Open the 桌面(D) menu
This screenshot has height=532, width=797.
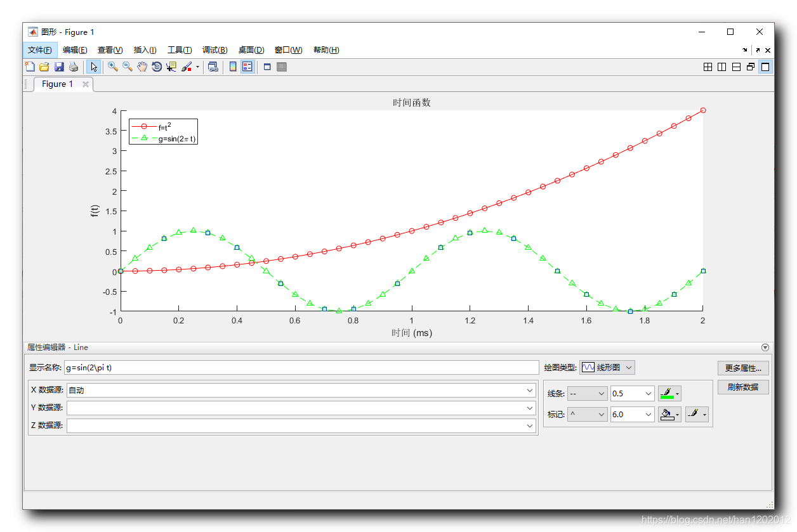251,50
